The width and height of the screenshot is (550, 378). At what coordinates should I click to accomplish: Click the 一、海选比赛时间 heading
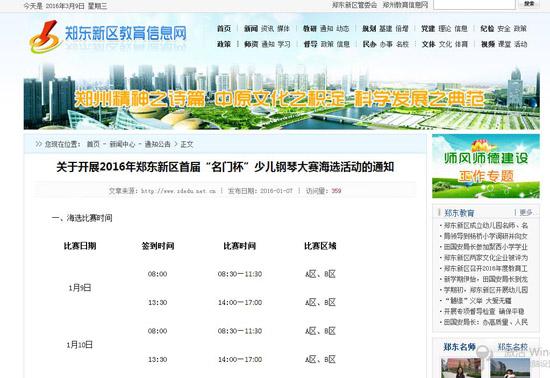click(82, 218)
